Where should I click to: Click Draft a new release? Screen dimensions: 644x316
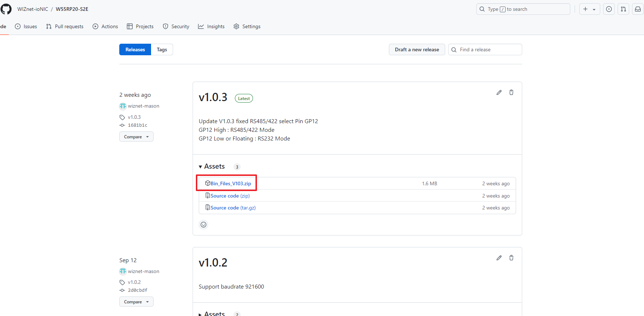click(417, 49)
